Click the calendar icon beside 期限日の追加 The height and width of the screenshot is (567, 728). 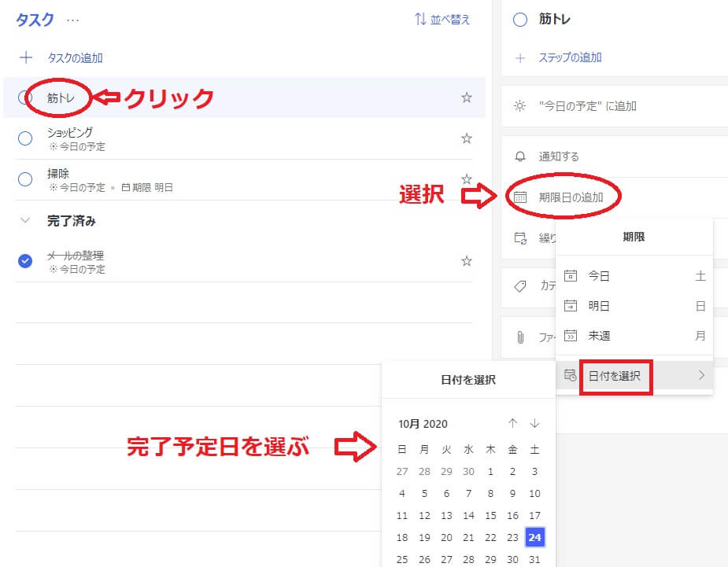(519, 197)
